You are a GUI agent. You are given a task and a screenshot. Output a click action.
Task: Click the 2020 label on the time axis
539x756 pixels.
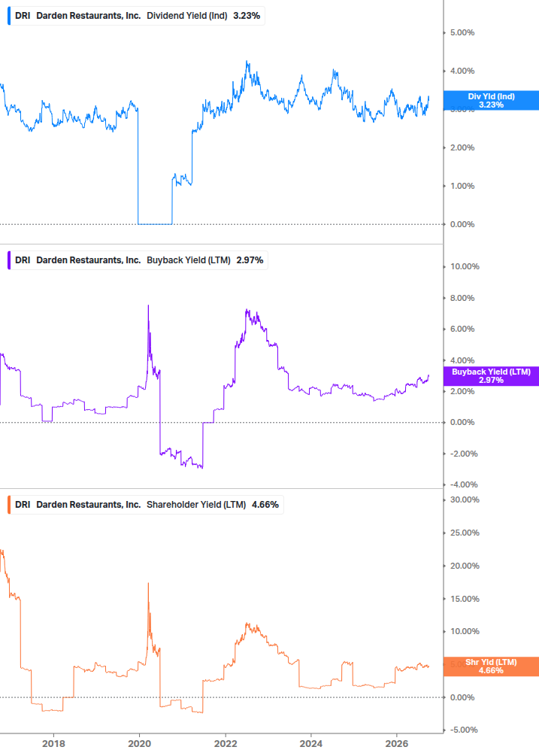coord(139,744)
